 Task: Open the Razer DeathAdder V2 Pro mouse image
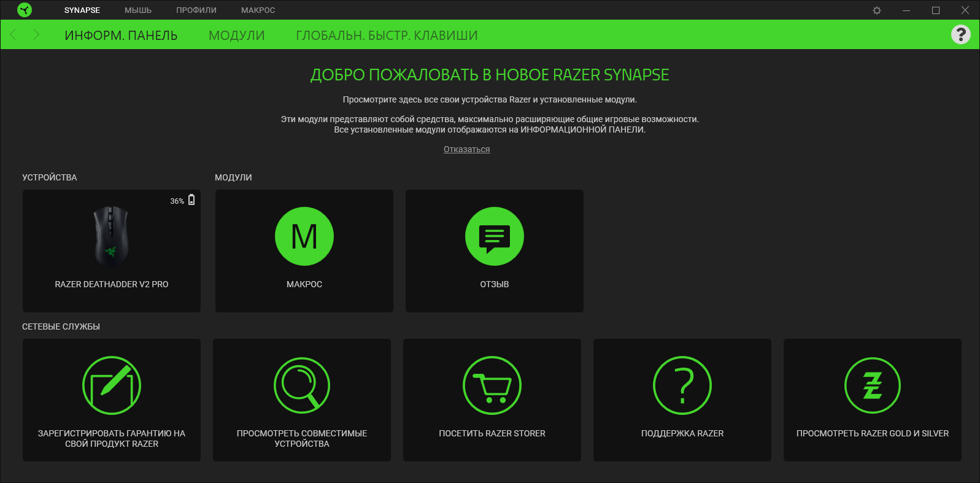(111, 237)
